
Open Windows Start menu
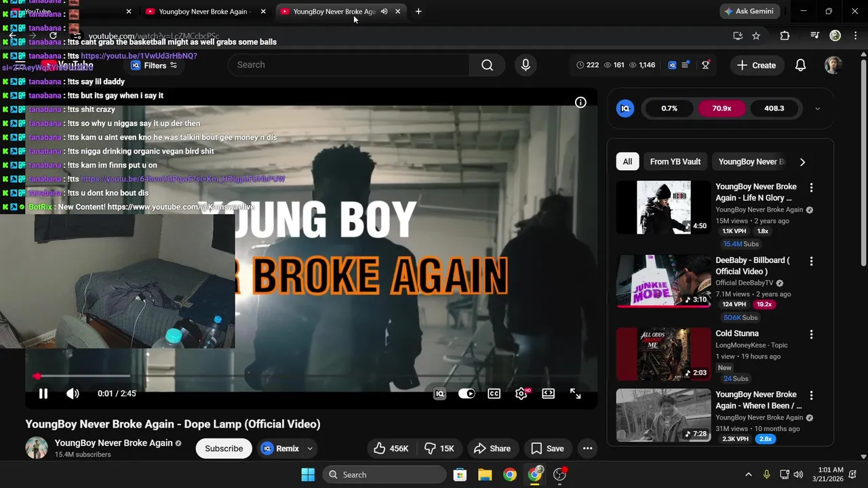(x=307, y=474)
